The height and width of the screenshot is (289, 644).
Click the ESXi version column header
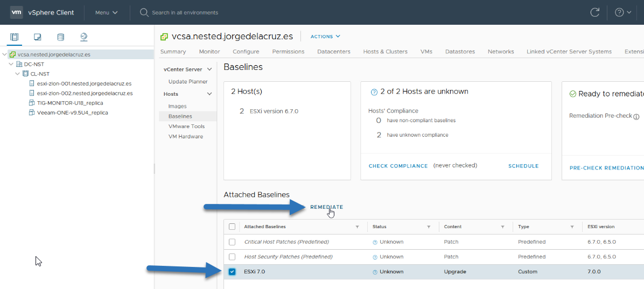(x=601, y=227)
